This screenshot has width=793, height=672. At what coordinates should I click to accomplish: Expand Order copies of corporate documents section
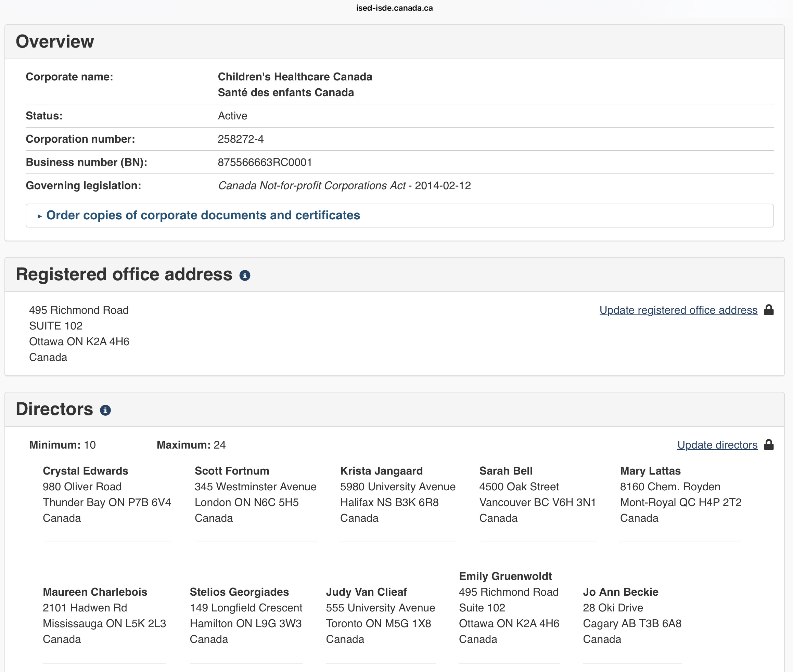point(203,215)
